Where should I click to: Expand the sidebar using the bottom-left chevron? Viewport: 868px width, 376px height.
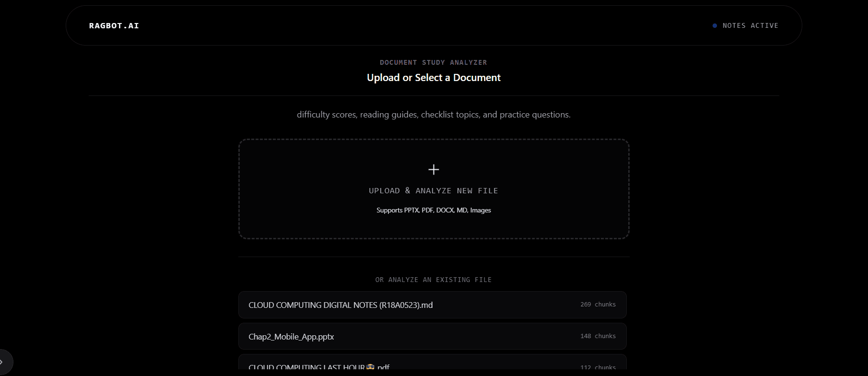[x=2, y=362]
